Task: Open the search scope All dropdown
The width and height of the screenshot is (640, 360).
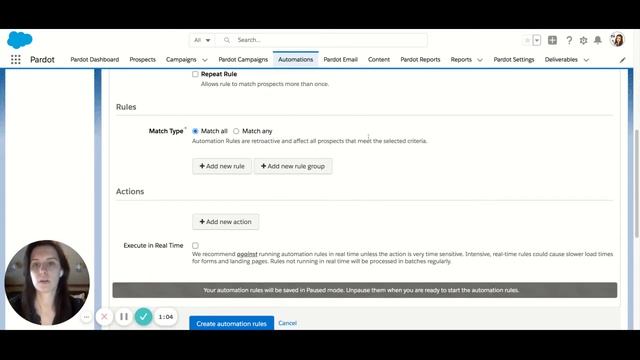Action: [x=202, y=40]
